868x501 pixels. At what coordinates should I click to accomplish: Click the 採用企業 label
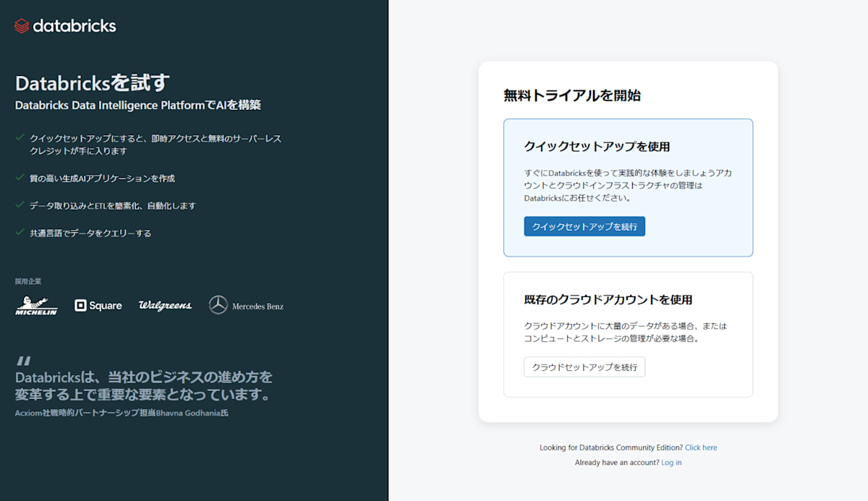point(28,281)
